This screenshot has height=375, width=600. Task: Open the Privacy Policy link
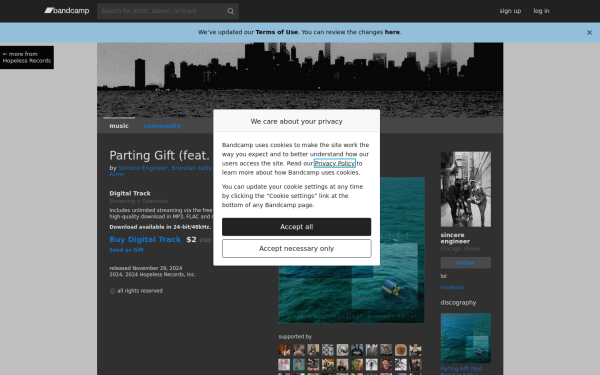(x=334, y=163)
